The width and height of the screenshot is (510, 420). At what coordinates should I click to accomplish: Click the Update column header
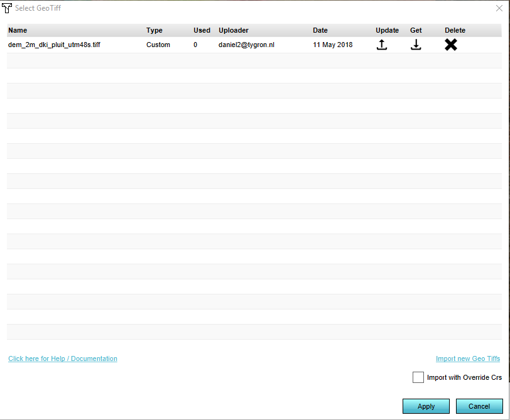click(387, 30)
